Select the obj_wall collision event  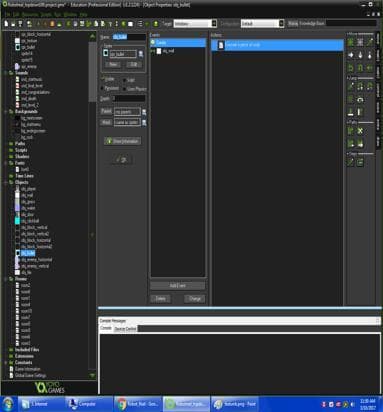pyautogui.click(x=178, y=51)
